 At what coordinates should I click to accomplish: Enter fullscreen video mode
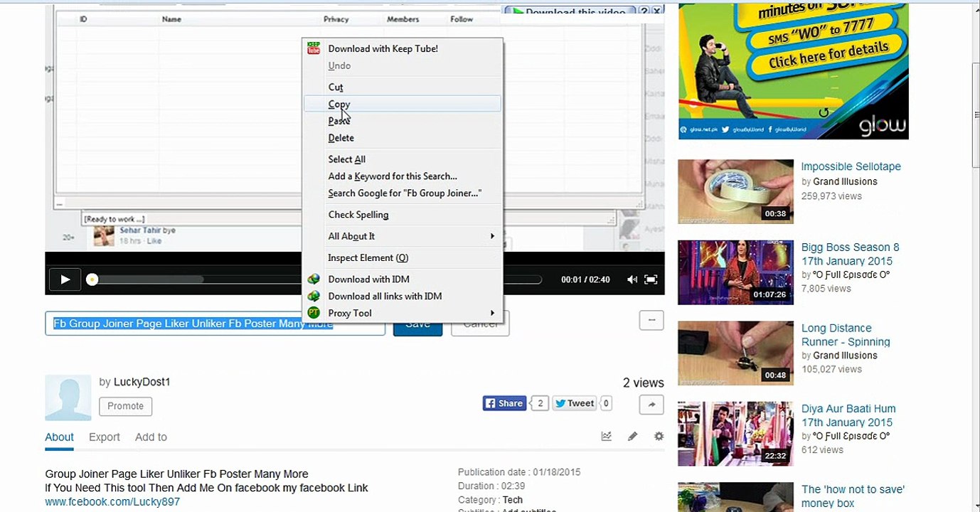[651, 279]
